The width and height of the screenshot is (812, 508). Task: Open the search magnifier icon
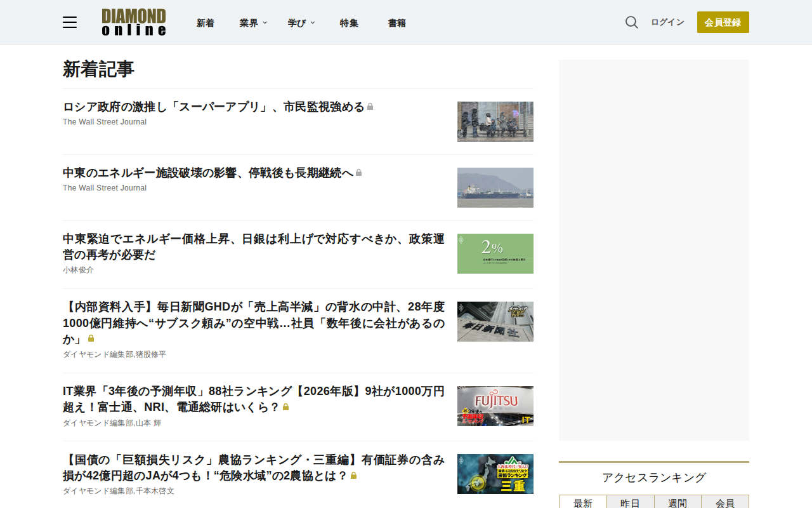[632, 22]
